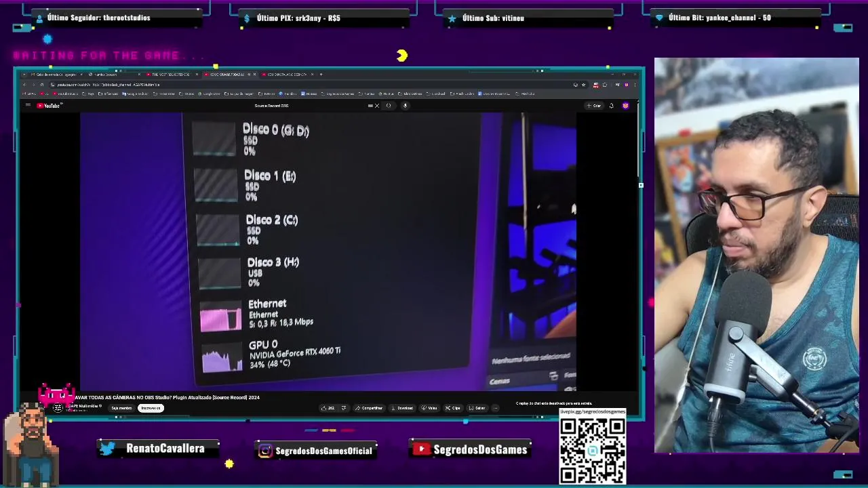The image size is (868, 488).
Task: Click the YouTube logo
Action: tap(50, 105)
